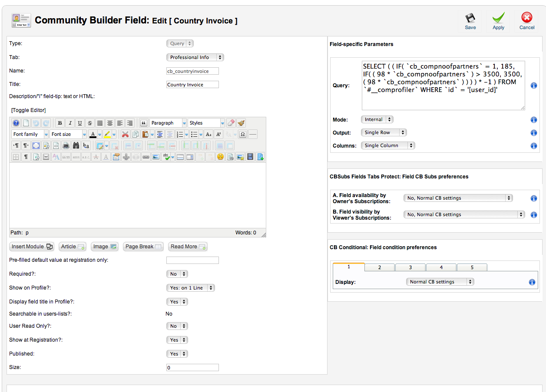The image size is (546, 392).
Task: Click info icon next to Mode
Action: pyautogui.click(x=534, y=120)
